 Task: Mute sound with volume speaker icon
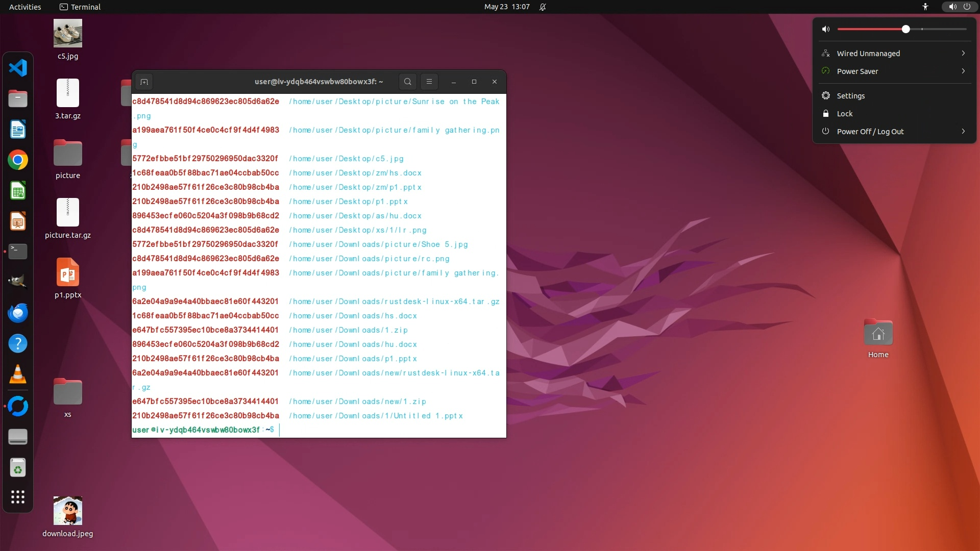click(825, 29)
